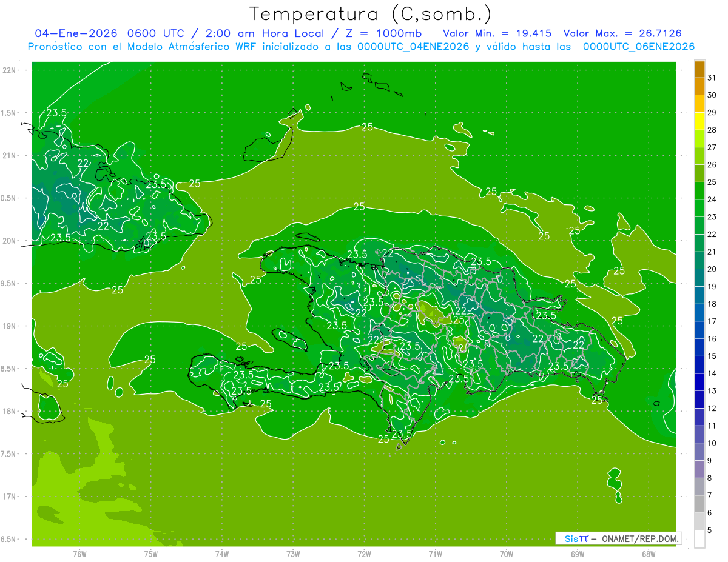The image size is (728, 562).
Task: Click the 2:00 am Hora Local text
Action: (x=266, y=33)
